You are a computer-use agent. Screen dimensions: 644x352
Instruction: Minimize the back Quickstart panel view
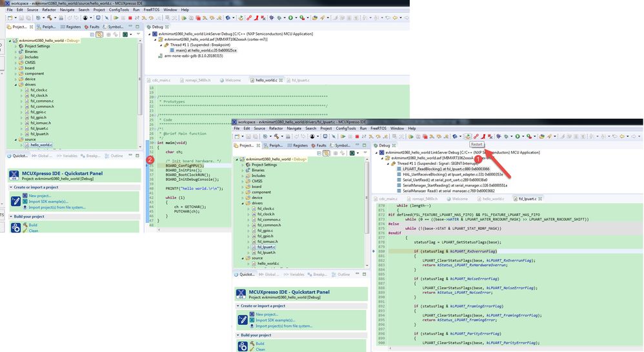(130, 156)
